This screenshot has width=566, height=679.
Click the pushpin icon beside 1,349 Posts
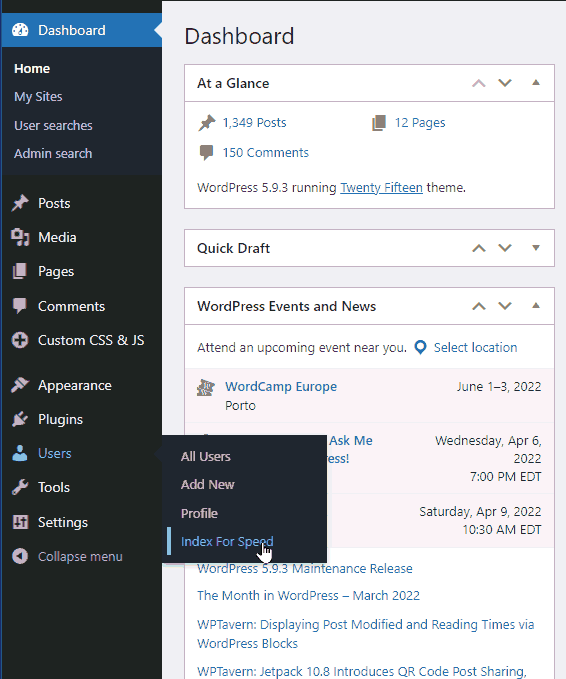click(207, 123)
